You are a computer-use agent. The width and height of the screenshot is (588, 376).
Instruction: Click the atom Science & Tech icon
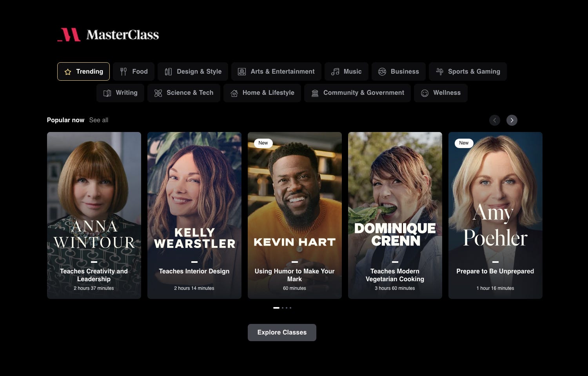click(158, 93)
